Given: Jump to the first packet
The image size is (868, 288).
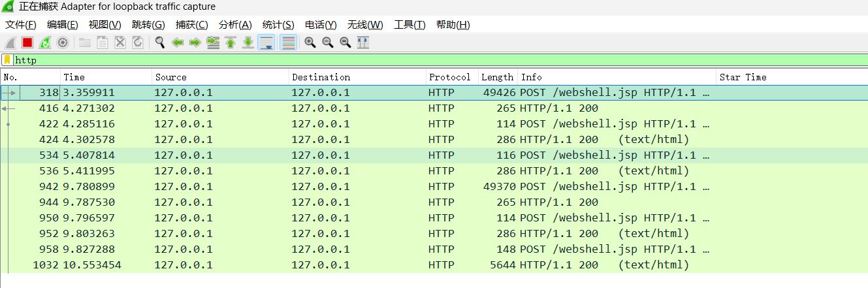Looking at the screenshot, I should [x=230, y=42].
